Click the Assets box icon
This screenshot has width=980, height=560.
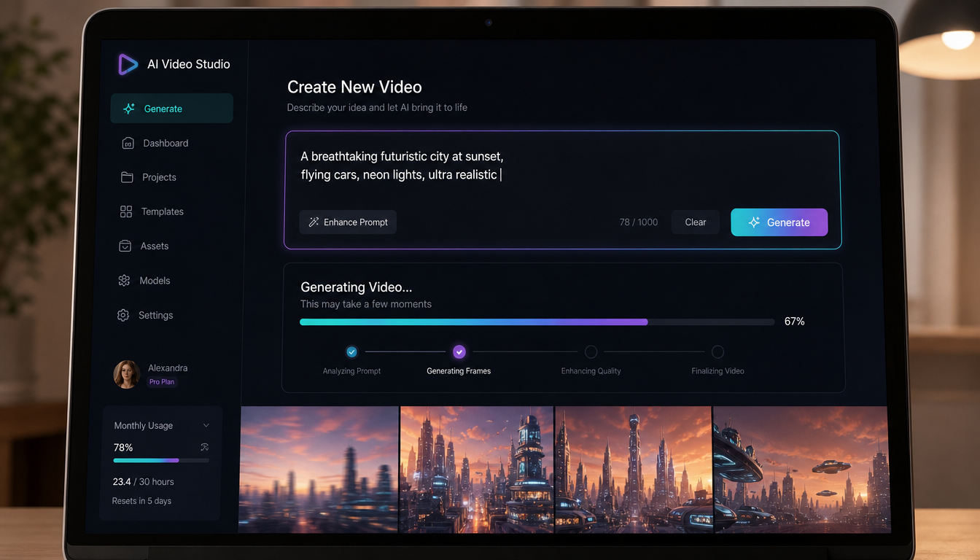(125, 246)
